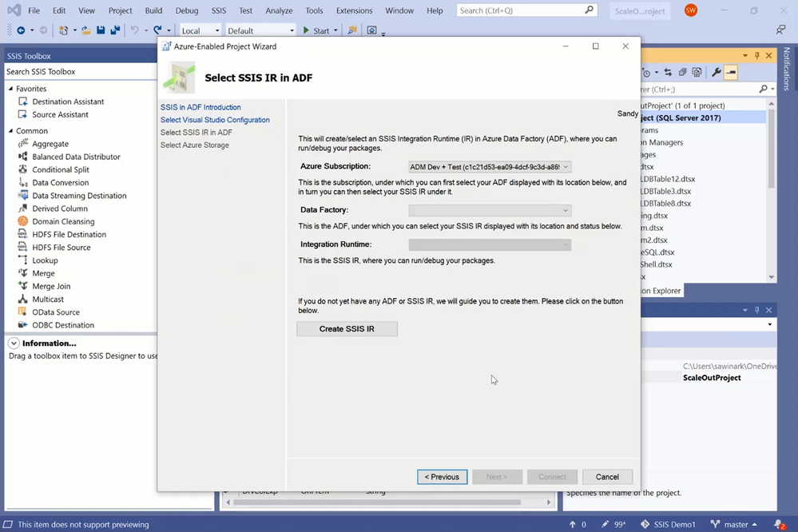The height and width of the screenshot is (532, 798).
Task: Collapse the Common group in SSIS Toolbox
Action: tap(10, 131)
